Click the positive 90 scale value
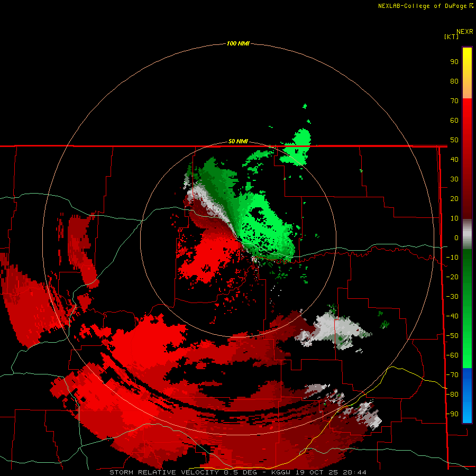Screen dimensions: 476x476 click(454, 62)
